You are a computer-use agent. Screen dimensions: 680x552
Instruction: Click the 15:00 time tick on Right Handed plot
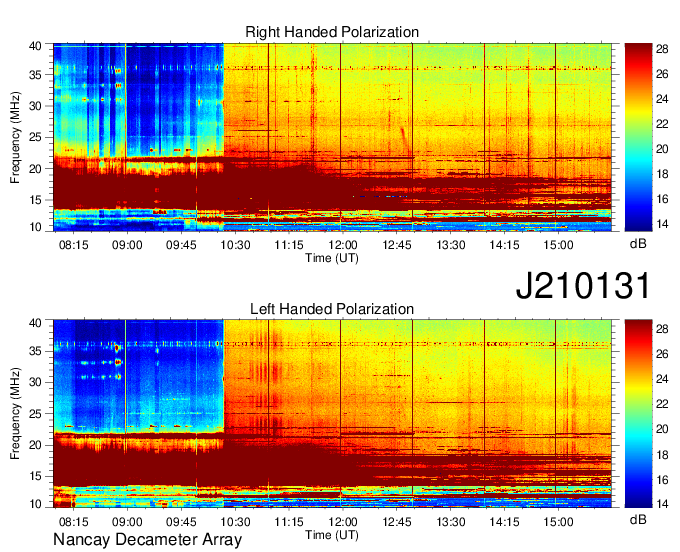coord(558,245)
